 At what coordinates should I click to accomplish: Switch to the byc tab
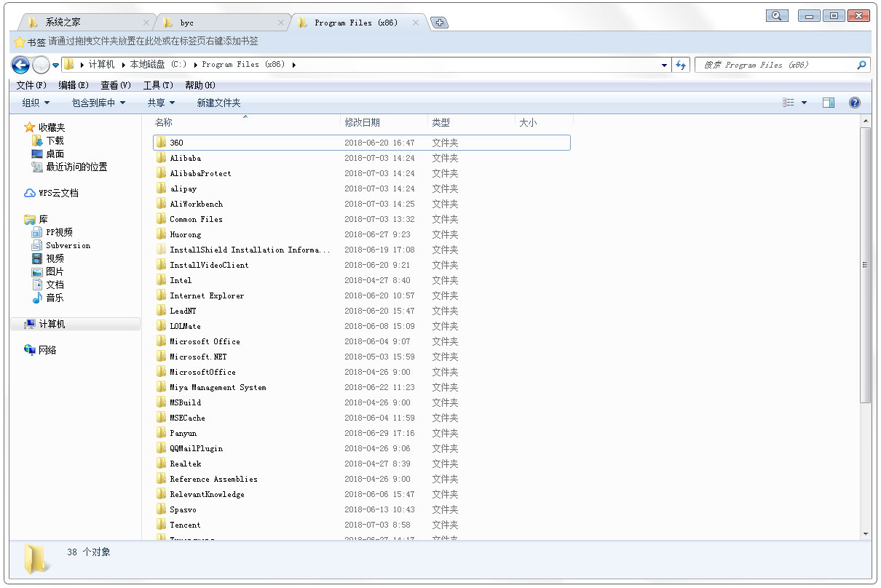(x=222, y=23)
